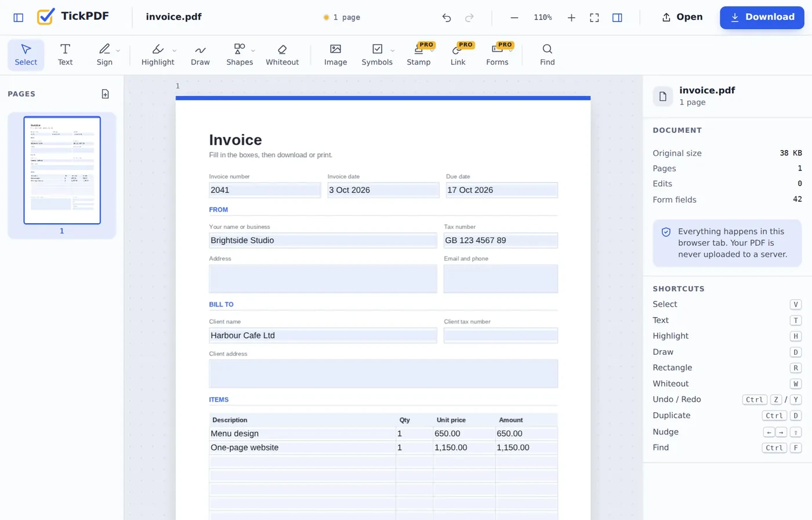The height and width of the screenshot is (520, 812).
Task: Toggle the right details panel
Action: 617,17
